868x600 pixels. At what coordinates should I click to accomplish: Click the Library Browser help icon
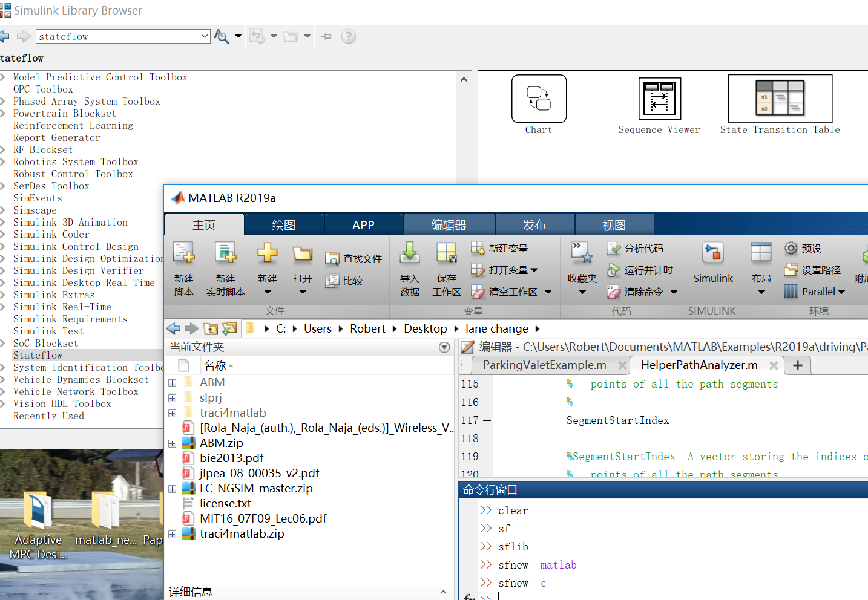click(x=349, y=36)
